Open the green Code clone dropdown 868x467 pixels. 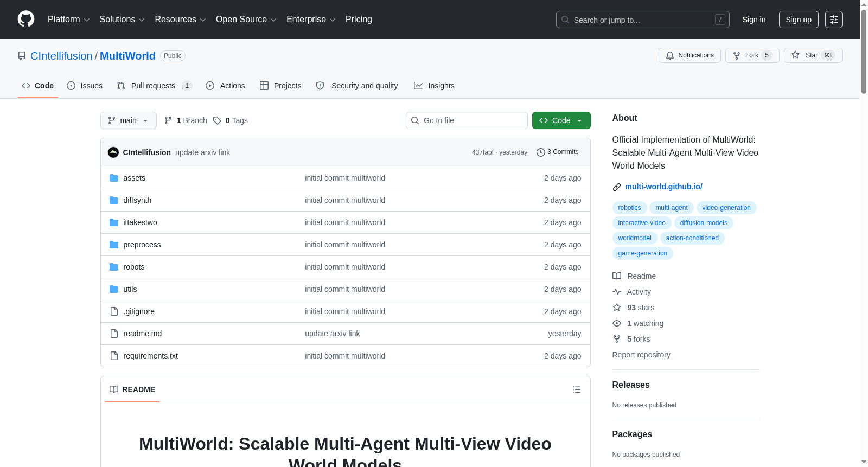point(561,120)
